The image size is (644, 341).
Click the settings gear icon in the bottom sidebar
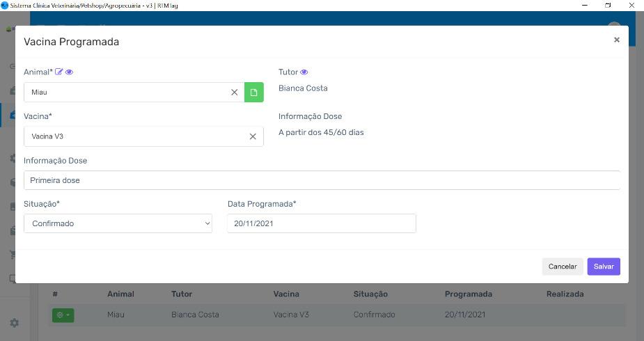point(13,323)
